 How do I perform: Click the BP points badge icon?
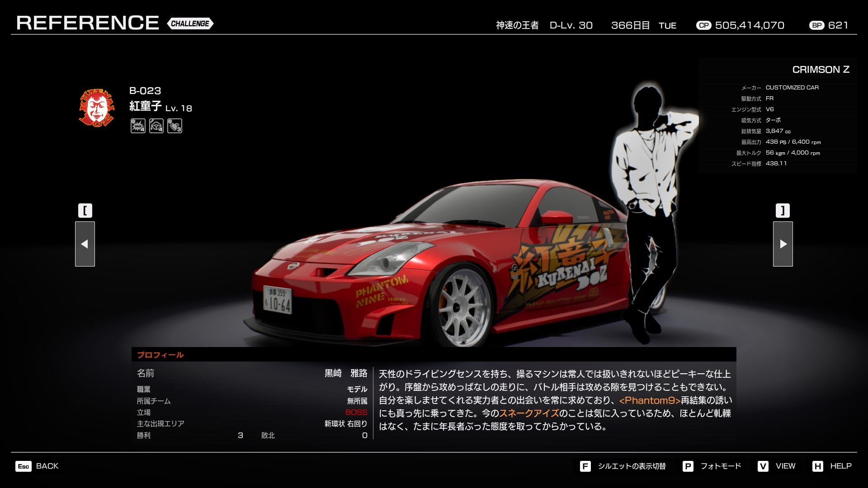coord(816,26)
